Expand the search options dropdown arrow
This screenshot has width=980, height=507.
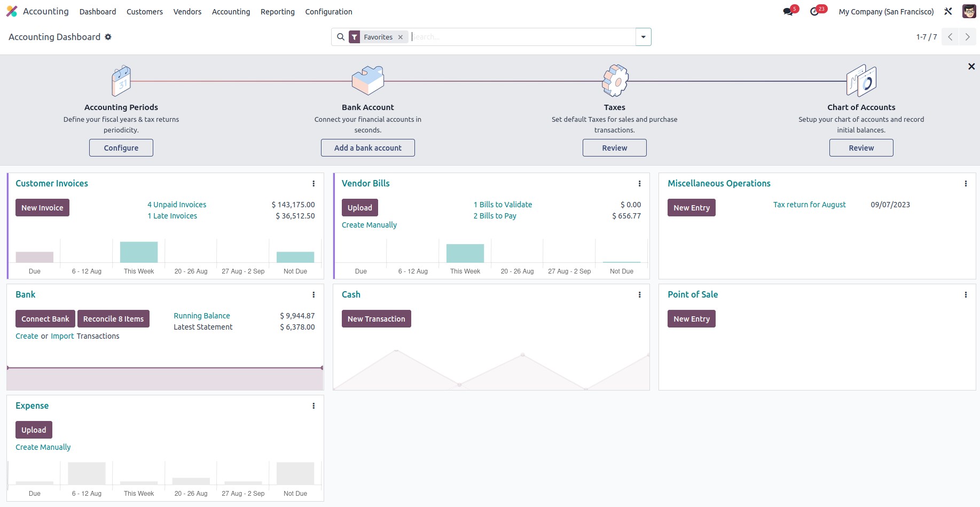tap(643, 37)
